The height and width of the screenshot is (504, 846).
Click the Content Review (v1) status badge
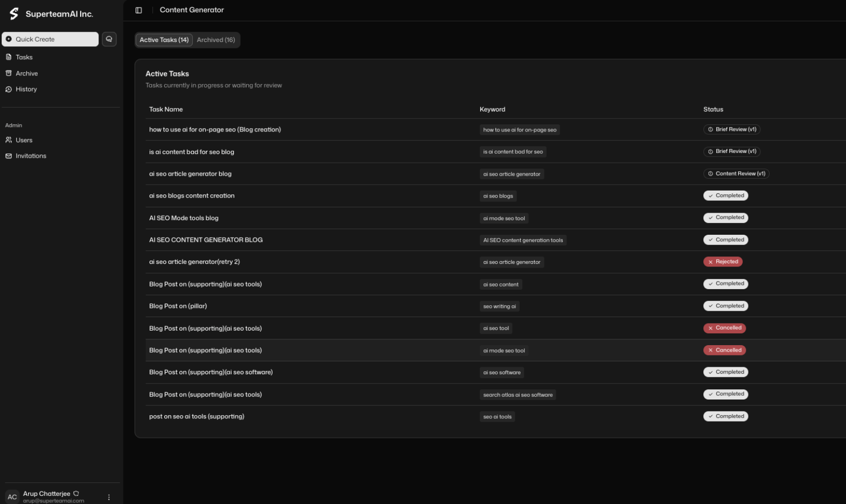pyautogui.click(x=736, y=173)
